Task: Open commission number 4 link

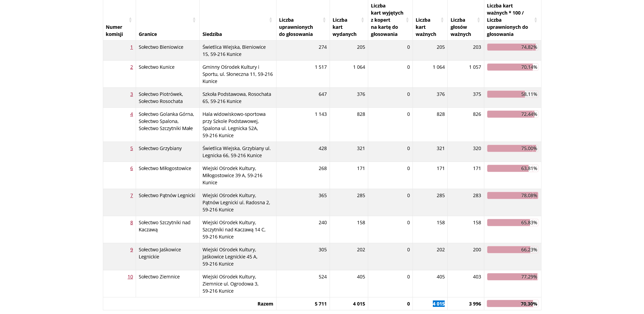Action: tap(132, 114)
